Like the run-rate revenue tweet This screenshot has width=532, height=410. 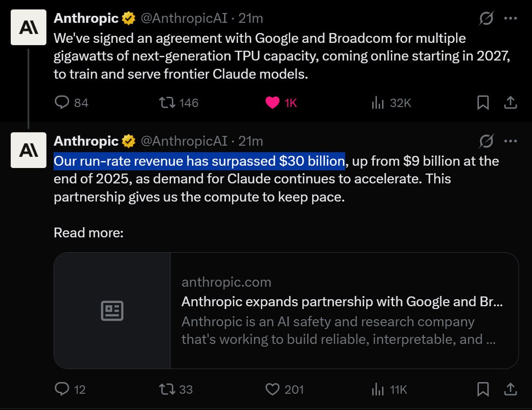click(x=273, y=389)
